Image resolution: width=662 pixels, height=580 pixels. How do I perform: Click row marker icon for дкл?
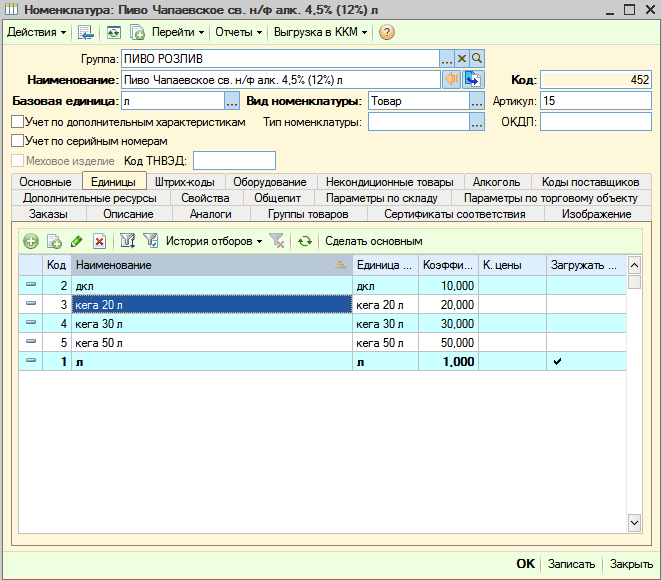(31, 285)
